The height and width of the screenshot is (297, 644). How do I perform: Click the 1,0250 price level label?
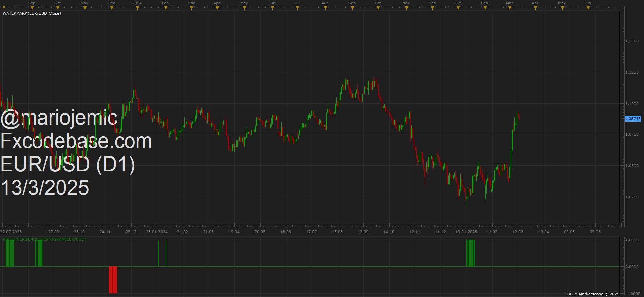[x=632, y=197]
